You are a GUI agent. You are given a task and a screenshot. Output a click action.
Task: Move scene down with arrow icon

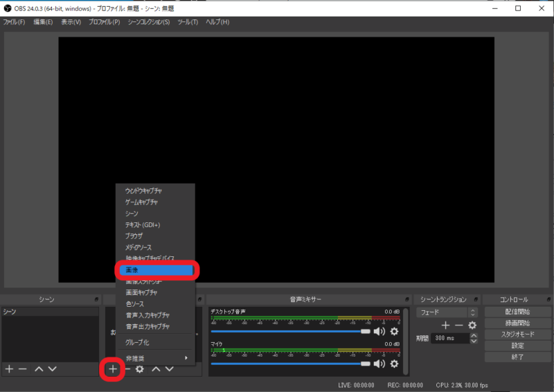point(53,369)
